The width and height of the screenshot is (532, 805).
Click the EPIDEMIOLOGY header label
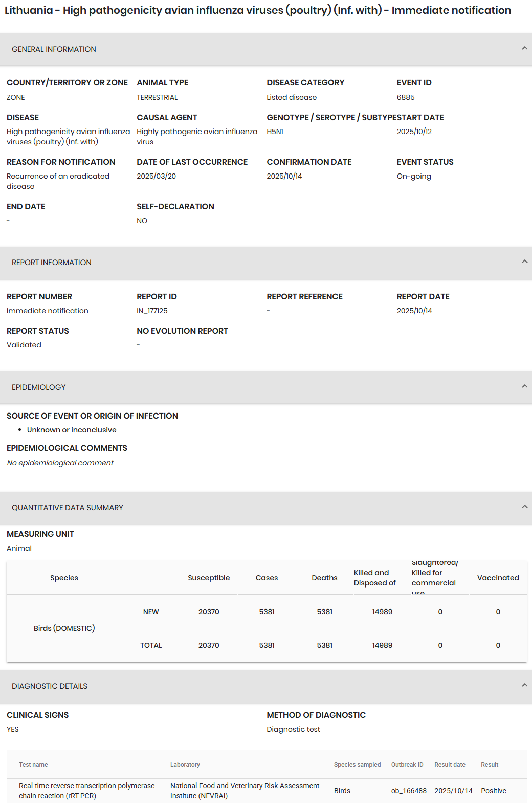(39, 387)
